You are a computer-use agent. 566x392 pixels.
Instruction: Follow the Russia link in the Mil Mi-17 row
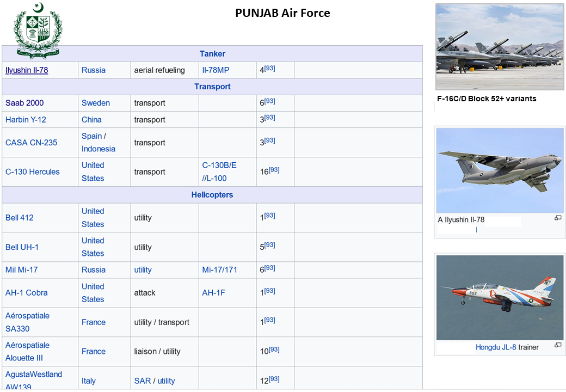coord(94,269)
